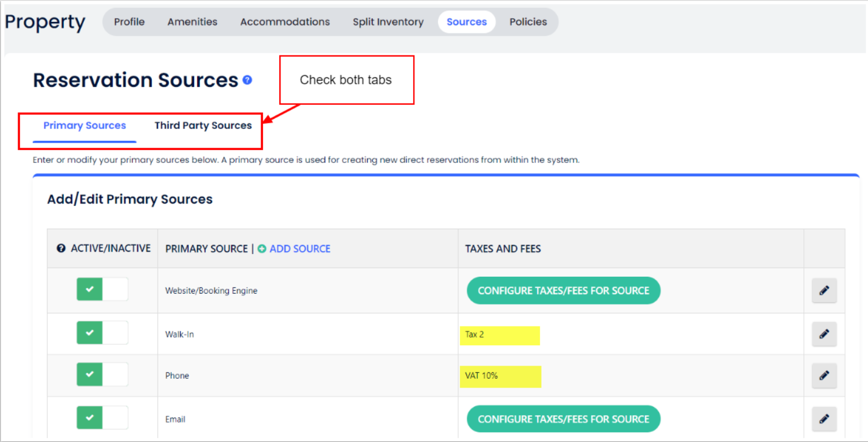Click the help icon beside Reservation Sources
Viewport: 868px width, 442px height.
coord(247,80)
